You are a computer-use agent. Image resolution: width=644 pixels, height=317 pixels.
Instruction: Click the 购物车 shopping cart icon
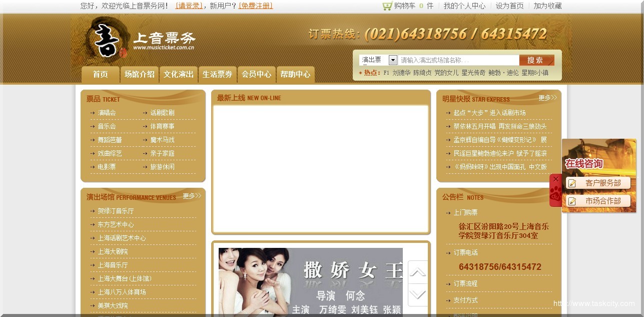tap(386, 6)
